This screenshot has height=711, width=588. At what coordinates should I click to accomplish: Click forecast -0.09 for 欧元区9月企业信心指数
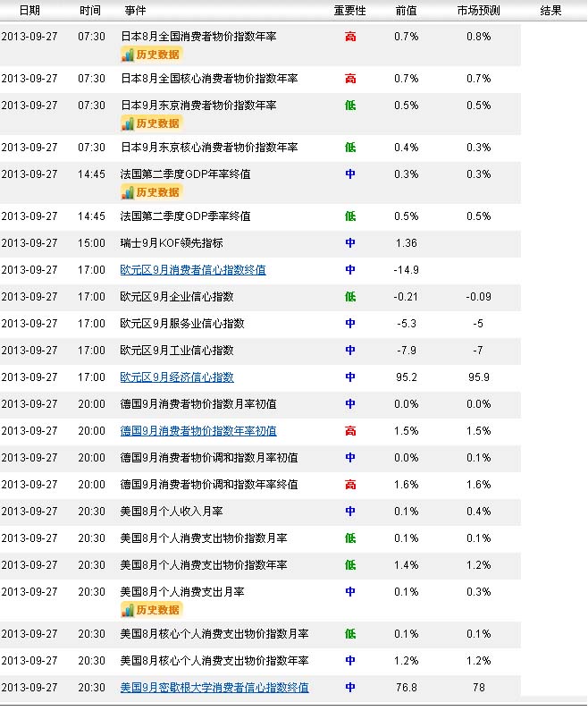tap(478, 297)
